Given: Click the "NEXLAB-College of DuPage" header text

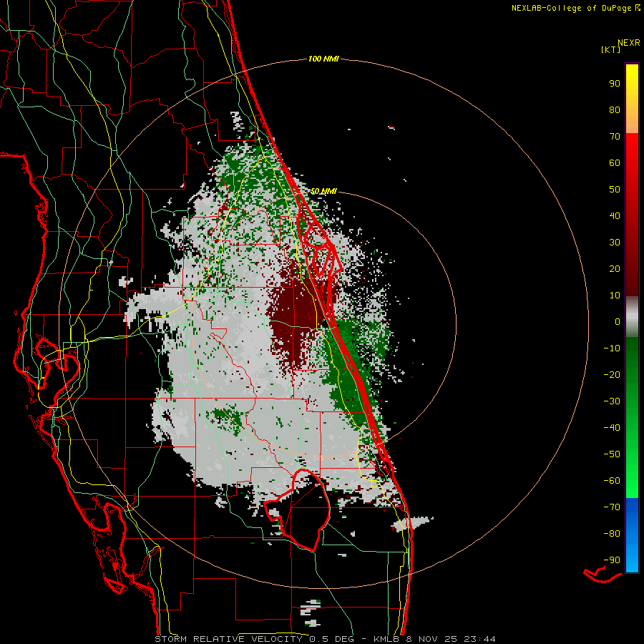Looking at the screenshot, I should 572,8.
